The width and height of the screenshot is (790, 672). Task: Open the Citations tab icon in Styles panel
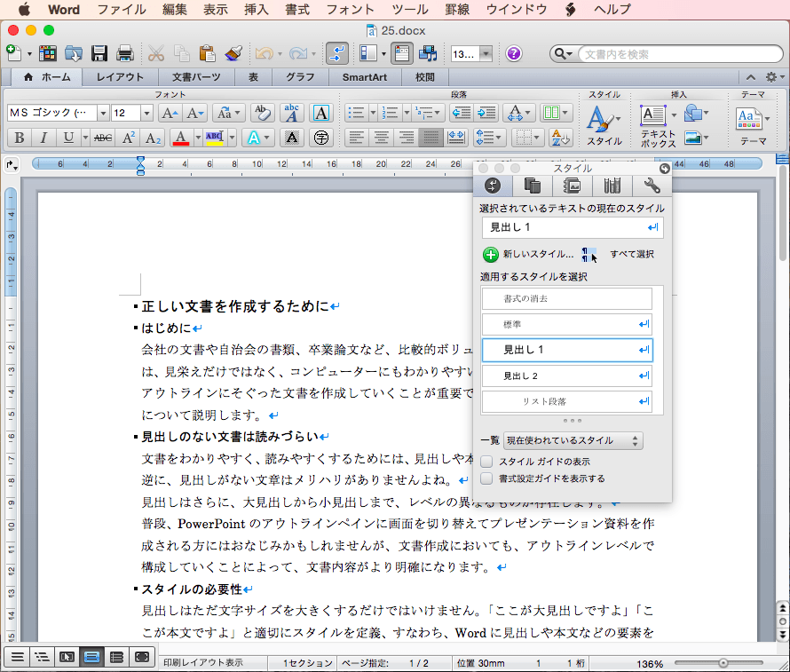612,185
